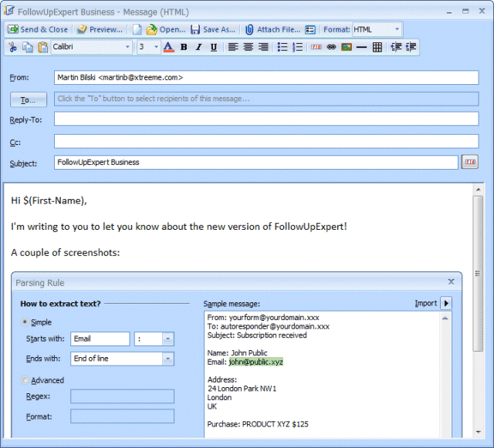The width and height of the screenshot is (494, 448).
Task: Click the Import label in Parsing Rule
Action: click(x=425, y=303)
